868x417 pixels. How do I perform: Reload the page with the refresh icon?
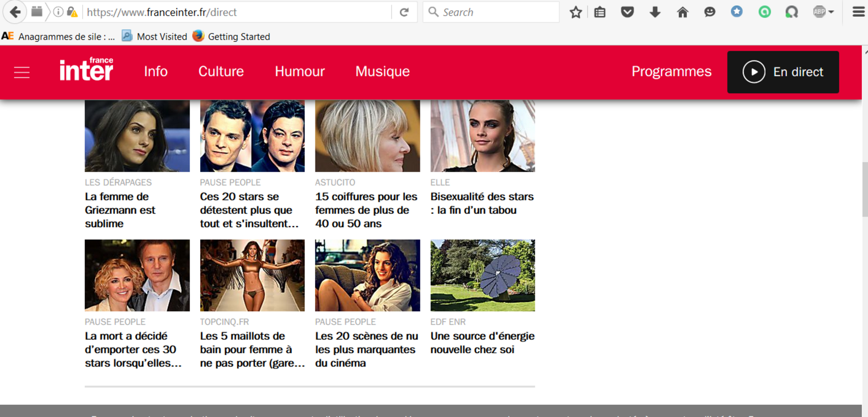404,12
